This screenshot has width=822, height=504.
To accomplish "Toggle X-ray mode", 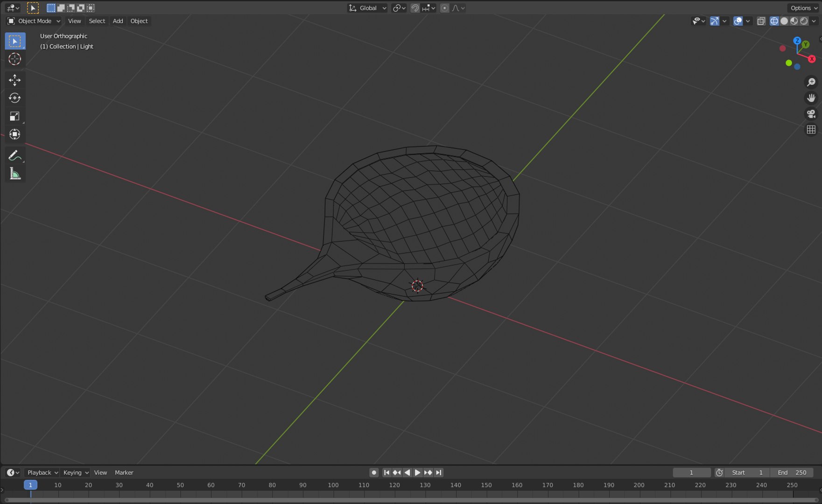I will tap(761, 21).
